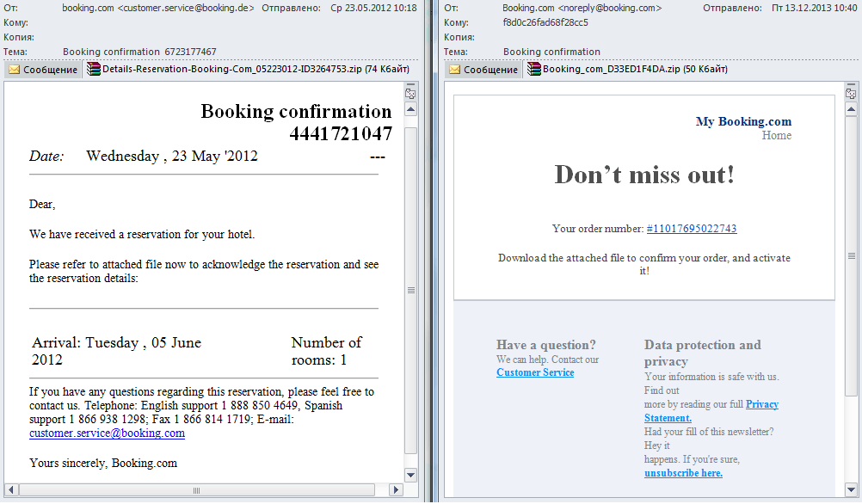The height and width of the screenshot is (504, 862).
Task: Click the unsubscribe here link
Action: 683,473
